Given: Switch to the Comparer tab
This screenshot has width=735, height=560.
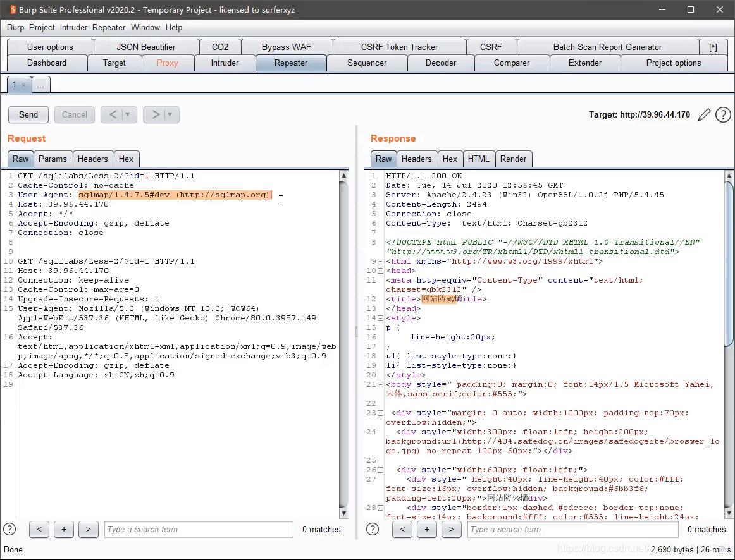Looking at the screenshot, I should pyautogui.click(x=512, y=63).
